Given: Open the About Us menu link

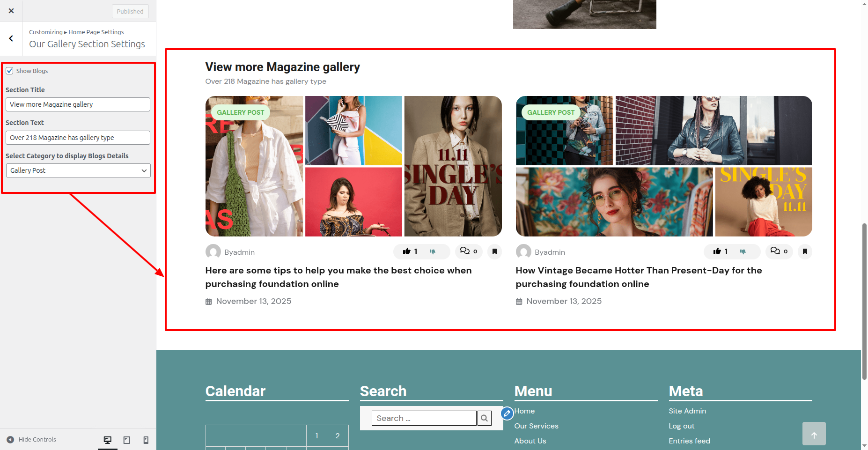Looking at the screenshot, I should click(x=530, y=441).
